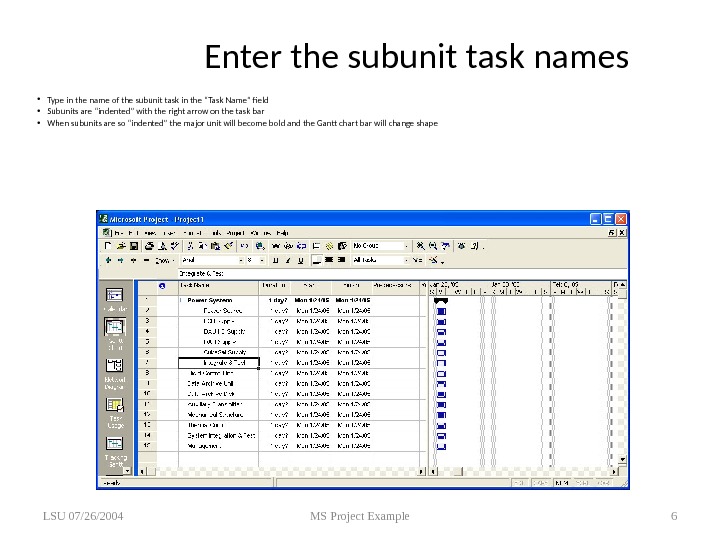Toggle Underline formatting
Screen dimensions: 720x540
point(301,260)
